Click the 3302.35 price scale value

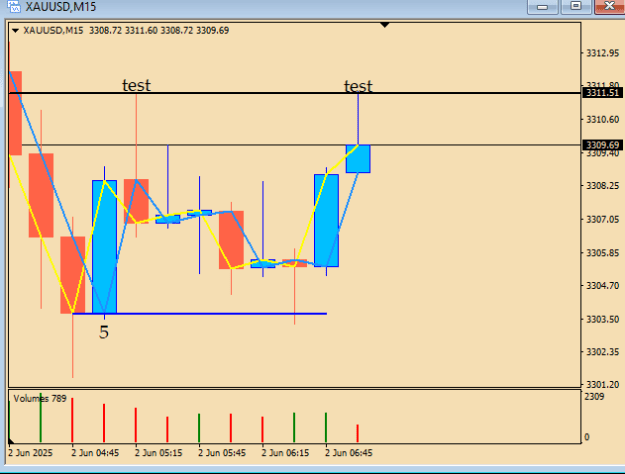pyautogui.click(x=602, y=352)
